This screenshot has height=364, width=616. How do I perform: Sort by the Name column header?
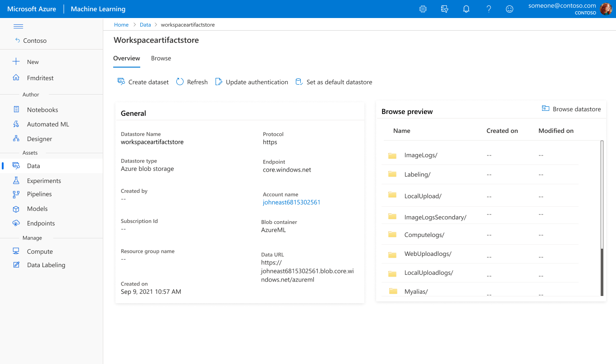402,131
